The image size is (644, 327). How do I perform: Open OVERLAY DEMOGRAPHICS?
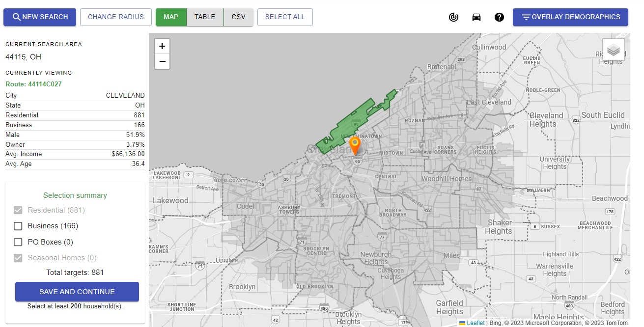(570, 17)
